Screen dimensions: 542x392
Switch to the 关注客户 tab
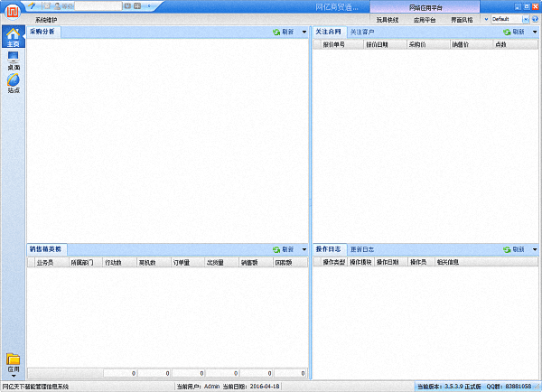(362, 32)
